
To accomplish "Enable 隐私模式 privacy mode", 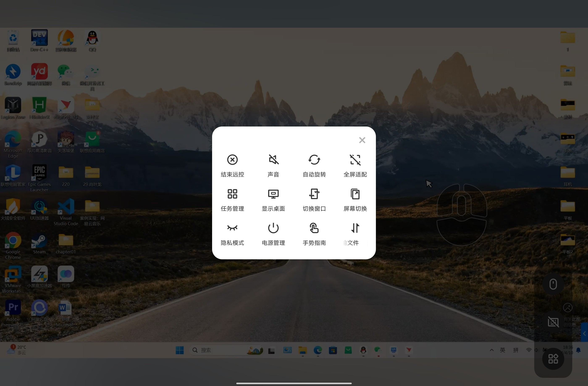I will coord(232,234).
